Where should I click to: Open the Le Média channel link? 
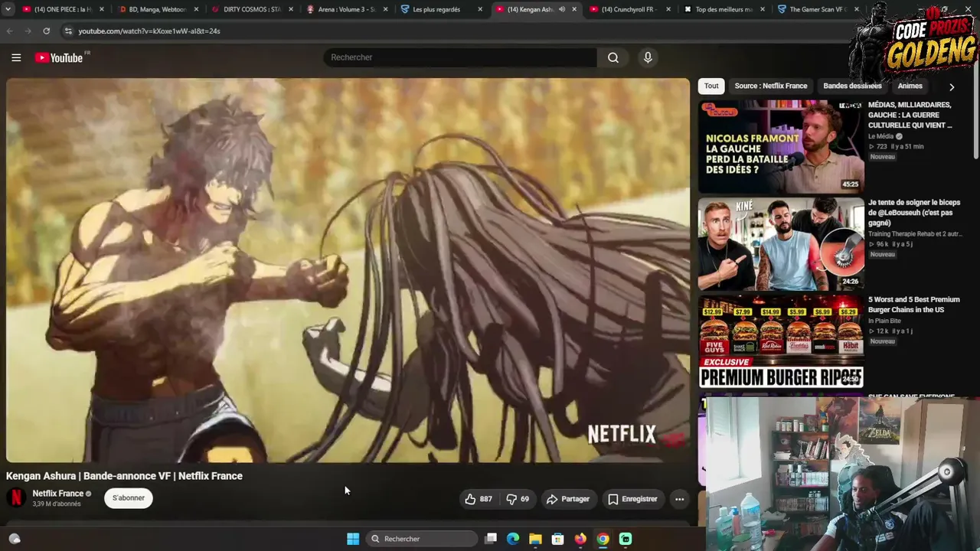point(882,136)
